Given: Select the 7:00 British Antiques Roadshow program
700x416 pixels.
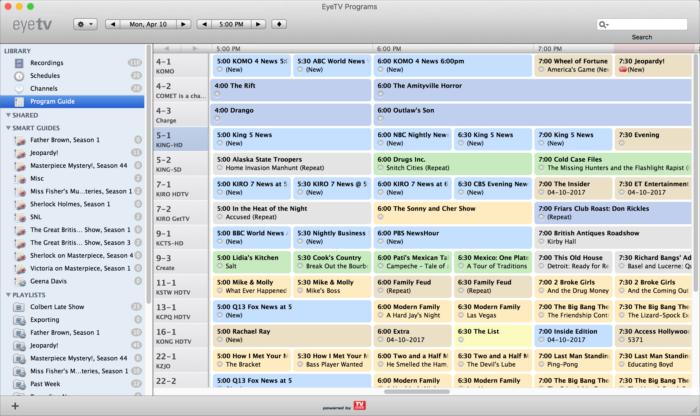Looking at the screenshot, I should click(x=612, y=237).
